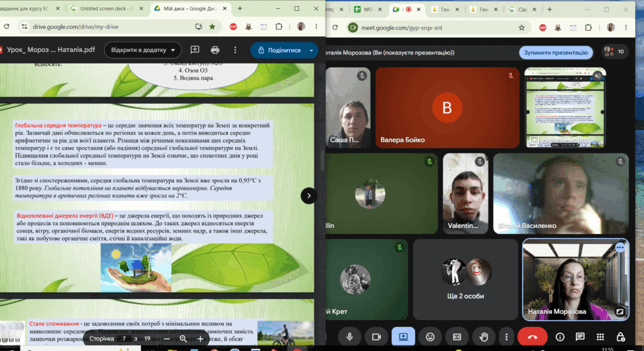The image size is (644, 351).
Task: Click the presentation preview tile in Meet
Action: [x=565, y=108]
